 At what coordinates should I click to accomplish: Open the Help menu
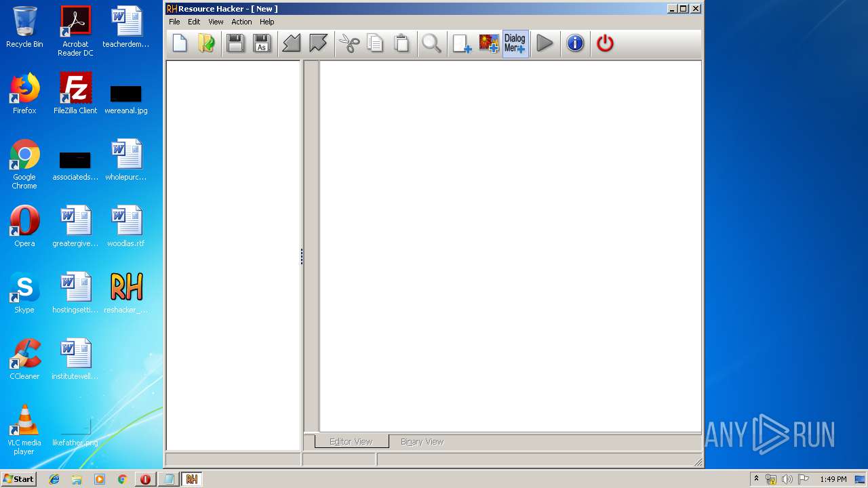click(x=267, y=22)
